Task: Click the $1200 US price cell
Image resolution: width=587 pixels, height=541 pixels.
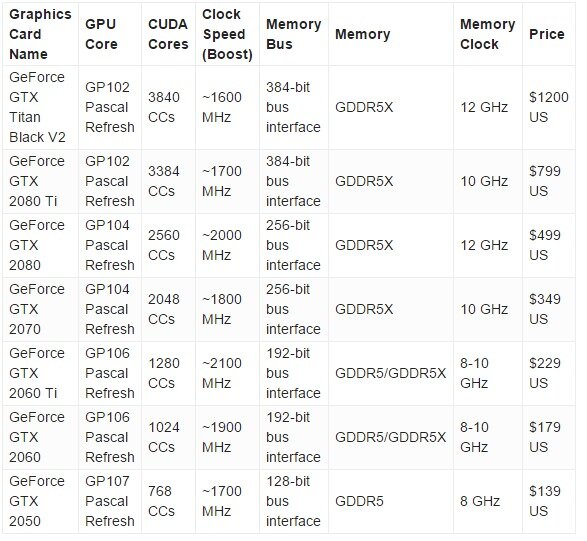Action: 549,107
